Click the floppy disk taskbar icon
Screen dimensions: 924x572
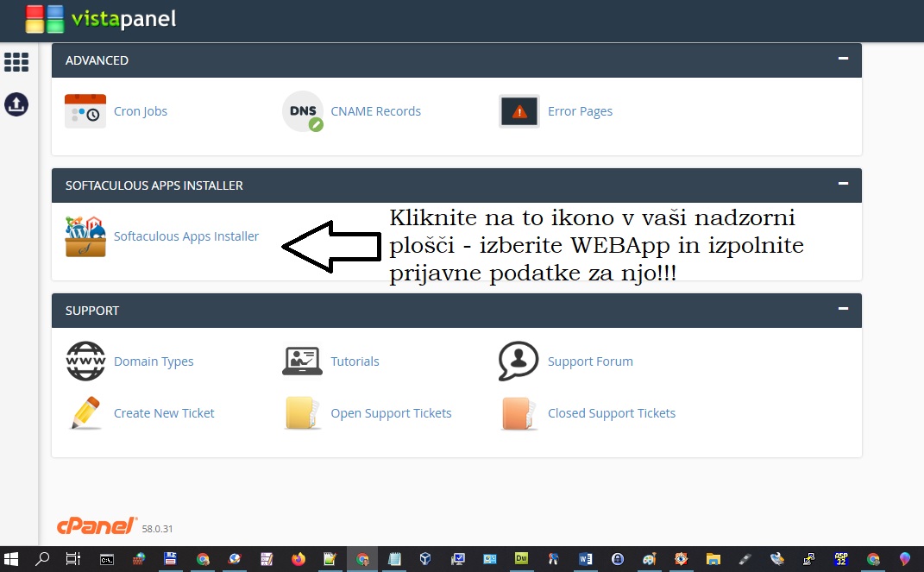tap(170, 558)
